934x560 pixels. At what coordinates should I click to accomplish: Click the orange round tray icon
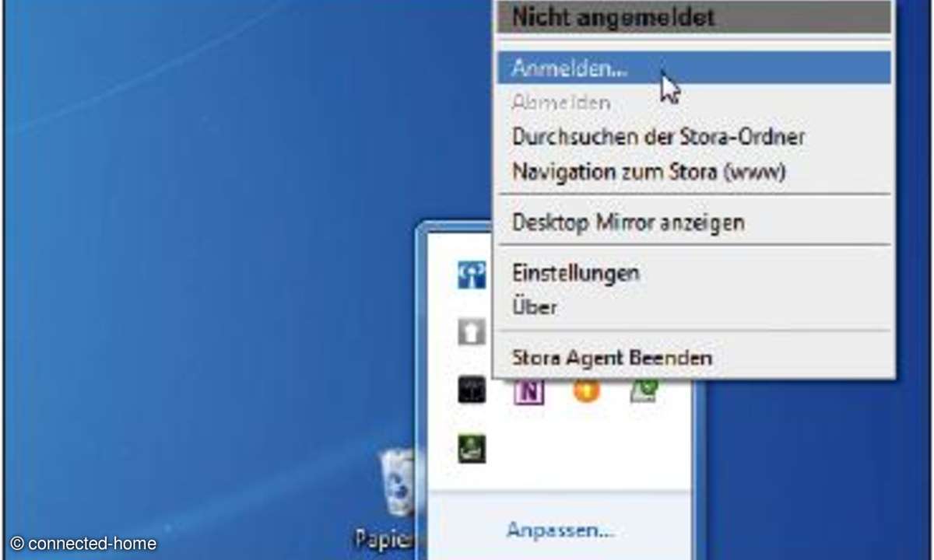588,390
